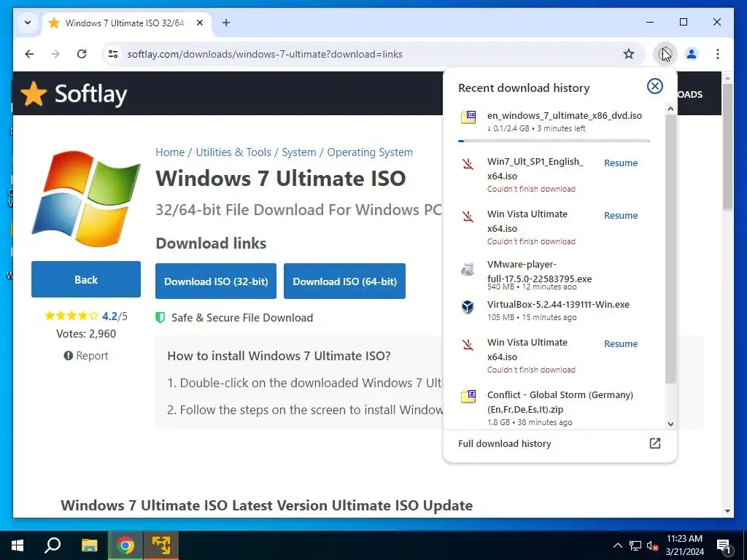Viewport: 747px width, 560px height.
Task: Open the notification center icon
Action: point(724,545)
